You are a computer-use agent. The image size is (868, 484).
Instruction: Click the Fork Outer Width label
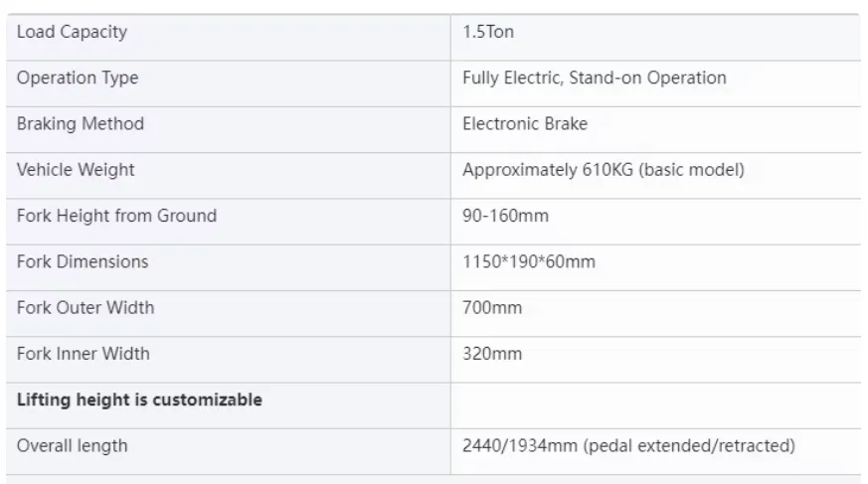[x=86, y=307]
